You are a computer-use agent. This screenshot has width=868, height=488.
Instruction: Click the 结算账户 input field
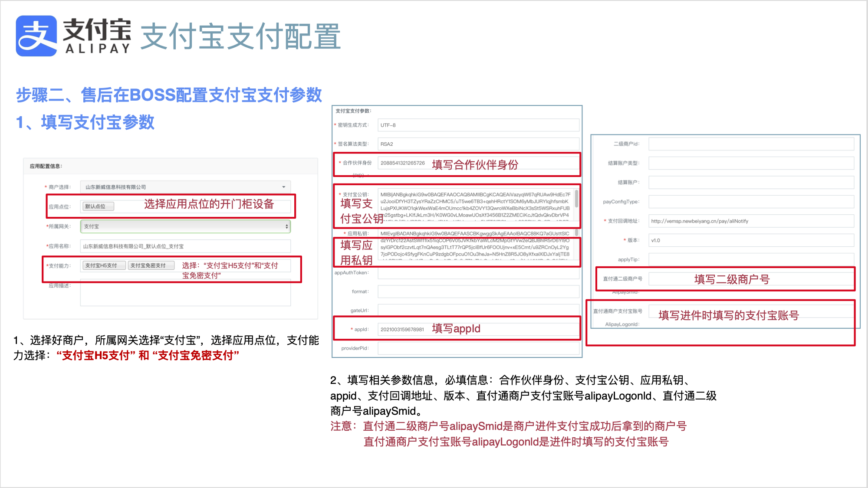pos(751,182)
